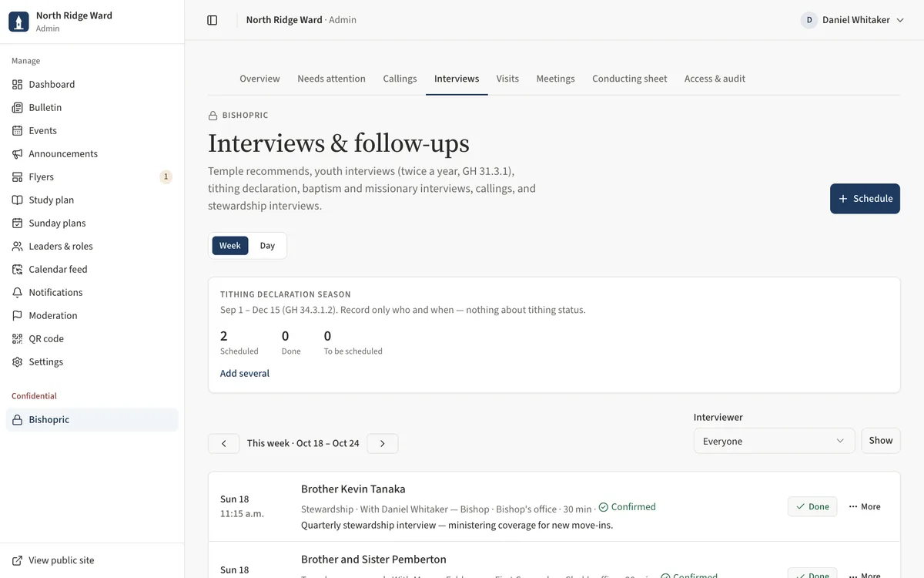Image resolution: width=924 pixels, height=578 pixels.
Task: Click the Schedule button
Action: (x=865, y=199)
